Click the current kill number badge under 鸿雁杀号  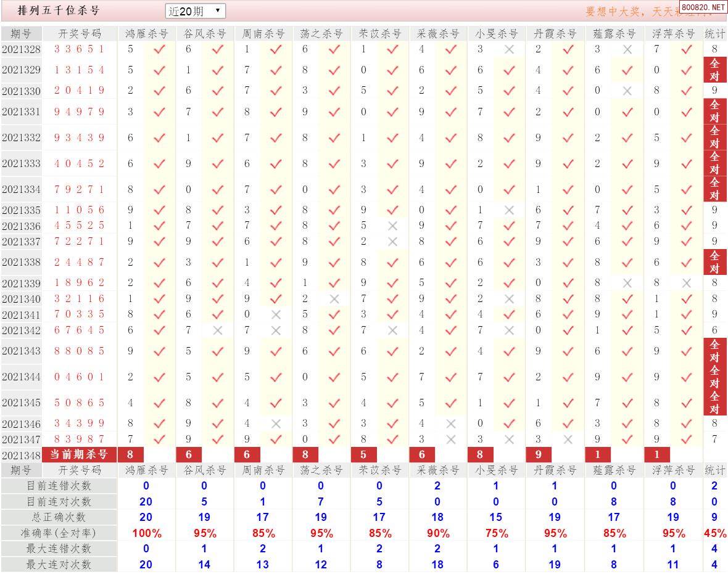point(130,455)
